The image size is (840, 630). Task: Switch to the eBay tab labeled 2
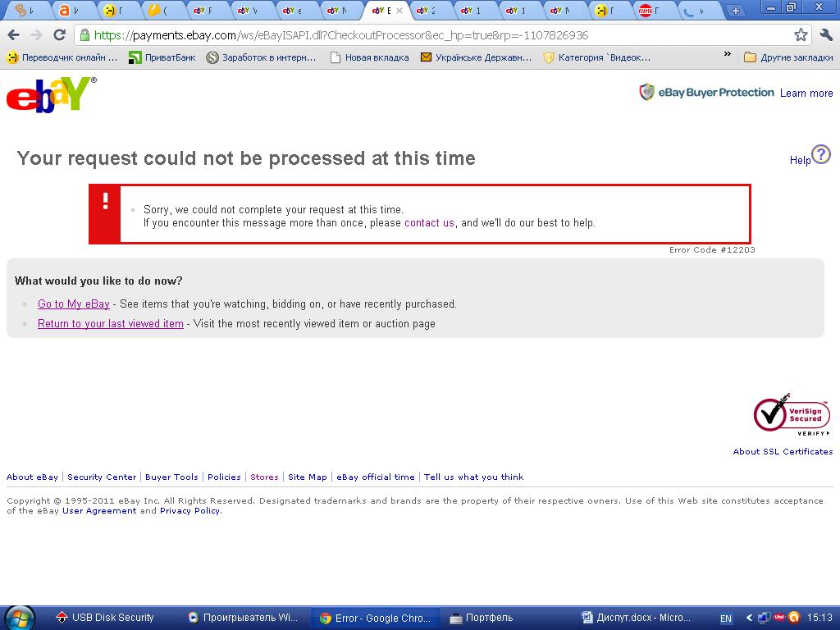pos(430,10)
